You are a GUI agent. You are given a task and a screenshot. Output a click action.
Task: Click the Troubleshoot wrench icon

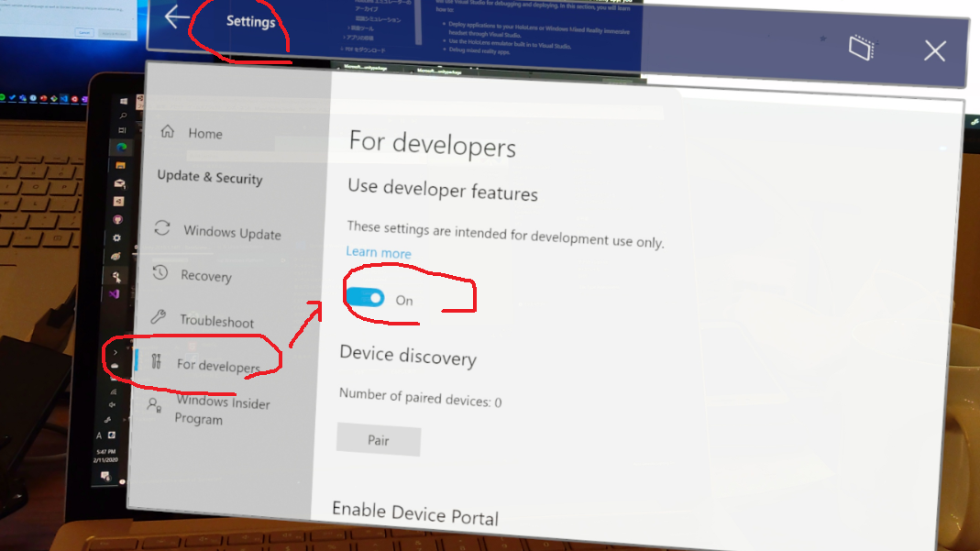[x=158, y=316]
